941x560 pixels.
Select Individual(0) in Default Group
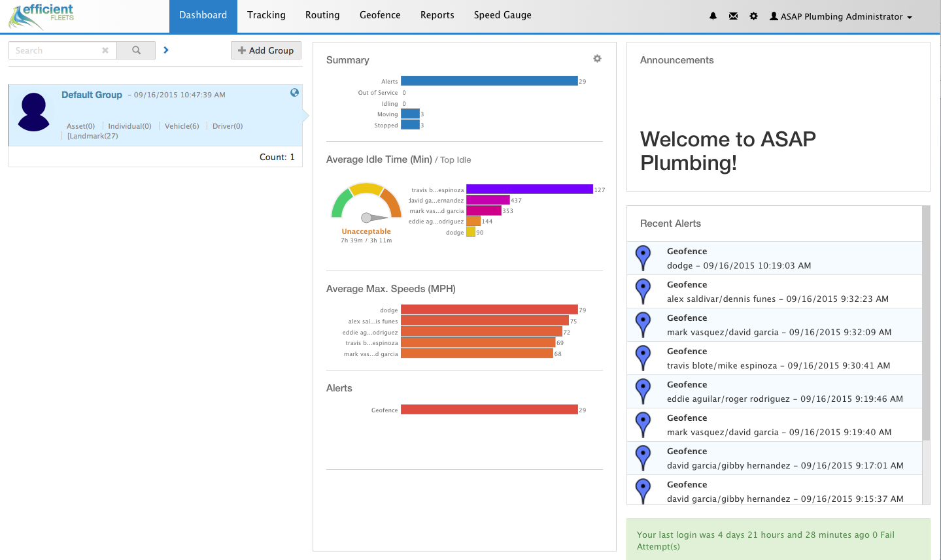129,126
